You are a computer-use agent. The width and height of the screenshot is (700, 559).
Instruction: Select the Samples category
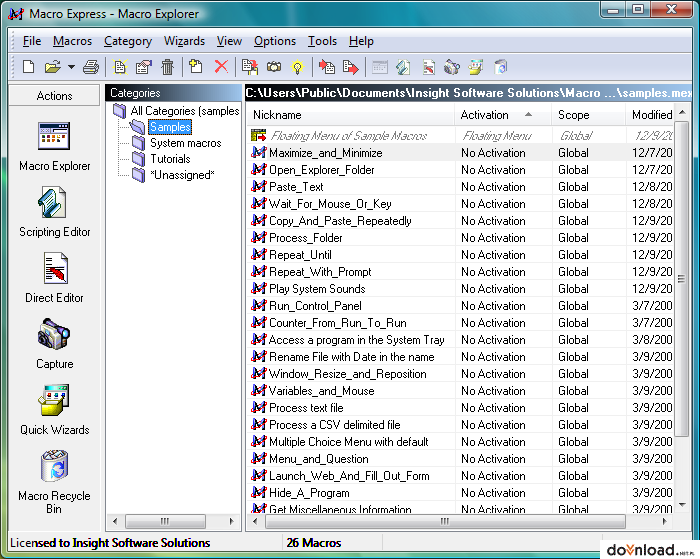pyautogui.click(x=170, y=127)
